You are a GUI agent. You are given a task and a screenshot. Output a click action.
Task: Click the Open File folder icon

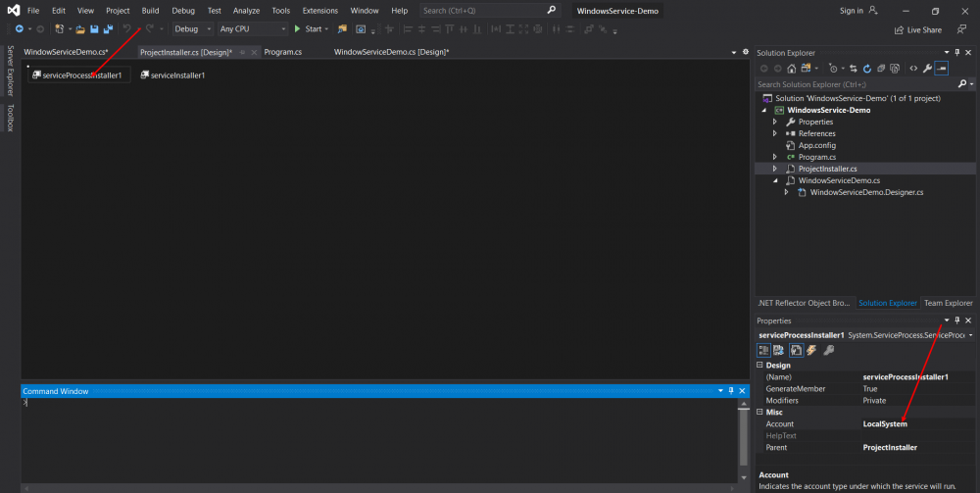(80, 28)
